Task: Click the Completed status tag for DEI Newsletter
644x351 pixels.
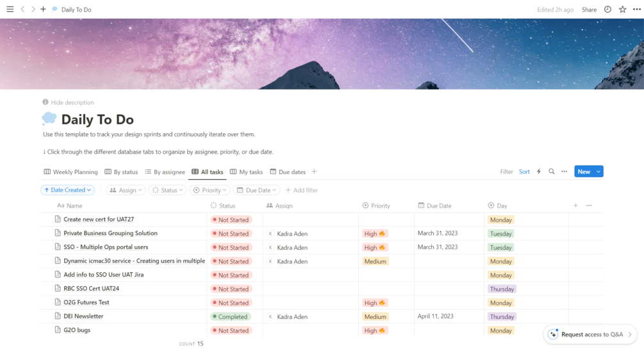Action: 230,316
